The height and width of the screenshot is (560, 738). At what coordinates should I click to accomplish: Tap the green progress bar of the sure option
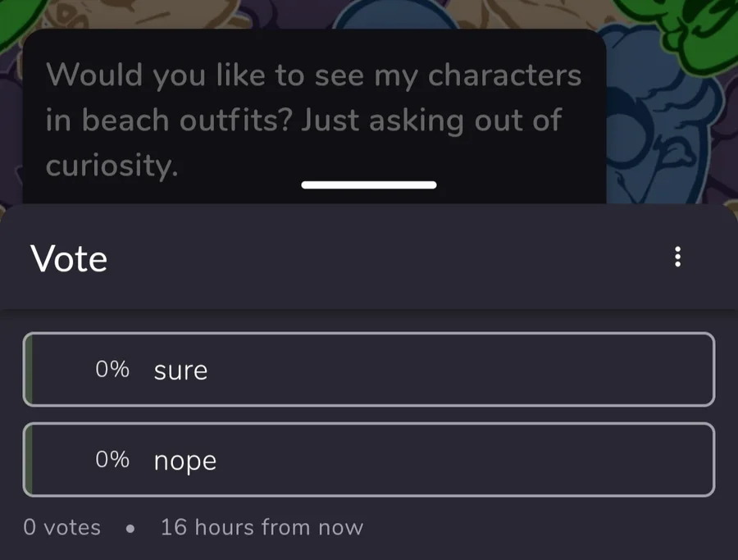(x=28, y=370)
